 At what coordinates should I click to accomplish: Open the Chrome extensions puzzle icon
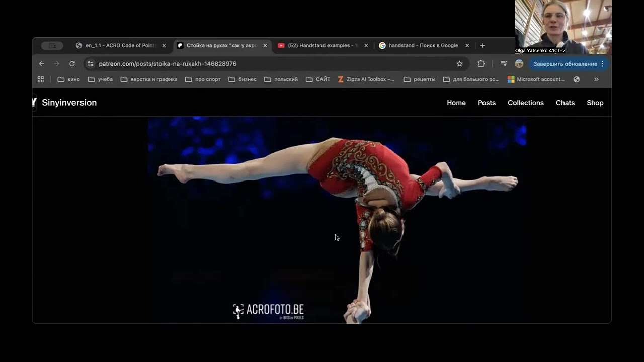[x=481, y=64]
